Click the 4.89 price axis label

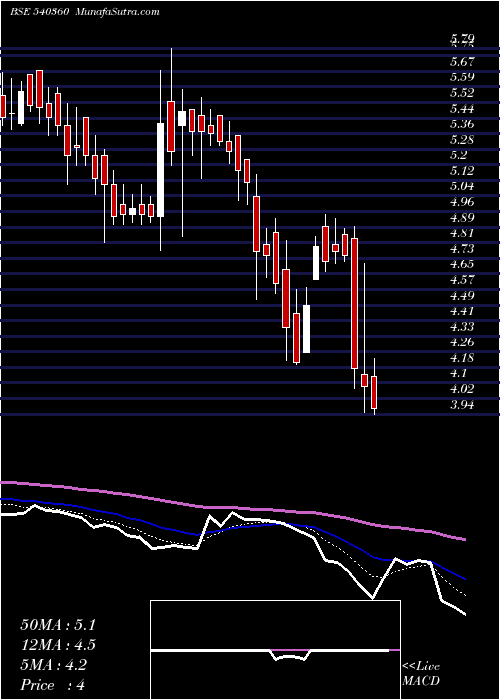tap(462, 217)
